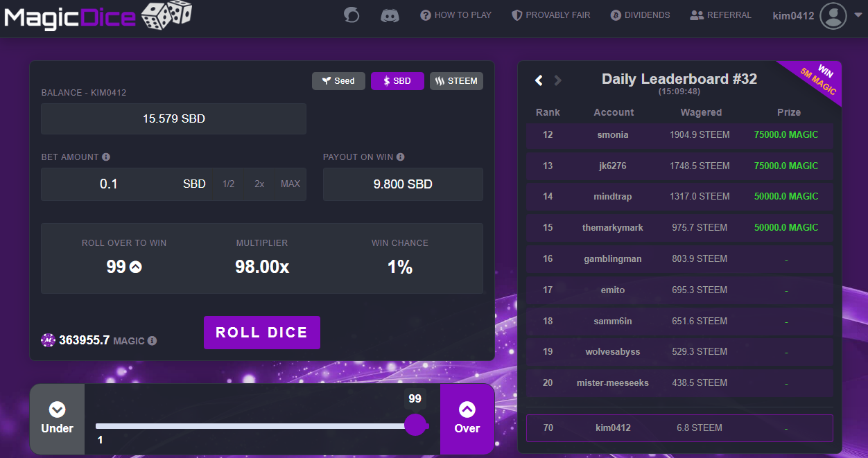
Task: Select the SBD currency option
Action: click(x=397, y=81)
